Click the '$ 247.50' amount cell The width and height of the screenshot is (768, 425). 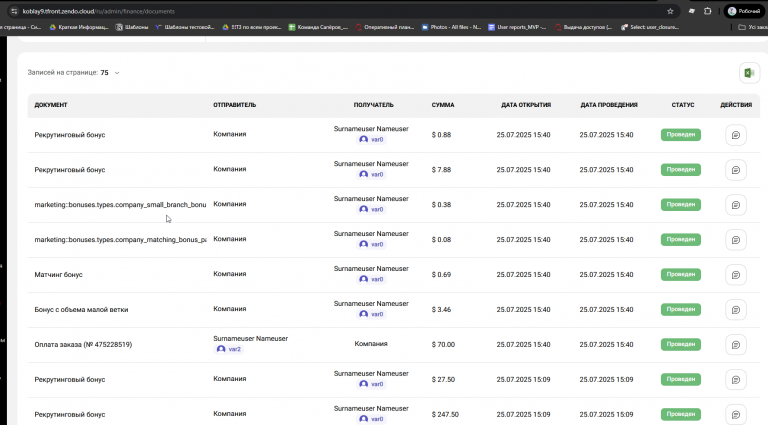tap(445, 414)
